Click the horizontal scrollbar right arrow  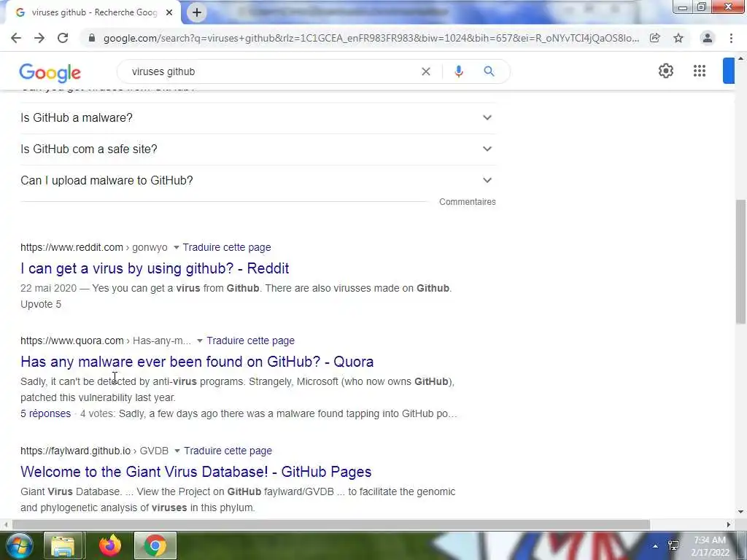[729, 525]
